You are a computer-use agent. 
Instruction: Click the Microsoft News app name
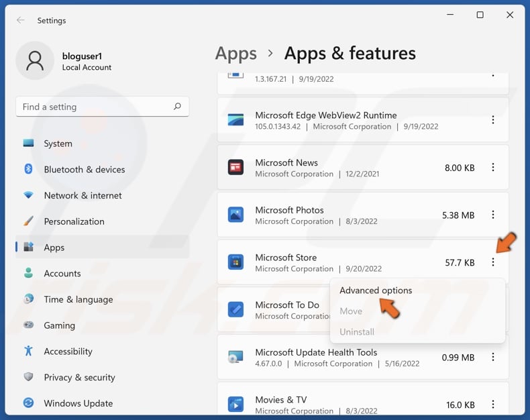point(286,162)
